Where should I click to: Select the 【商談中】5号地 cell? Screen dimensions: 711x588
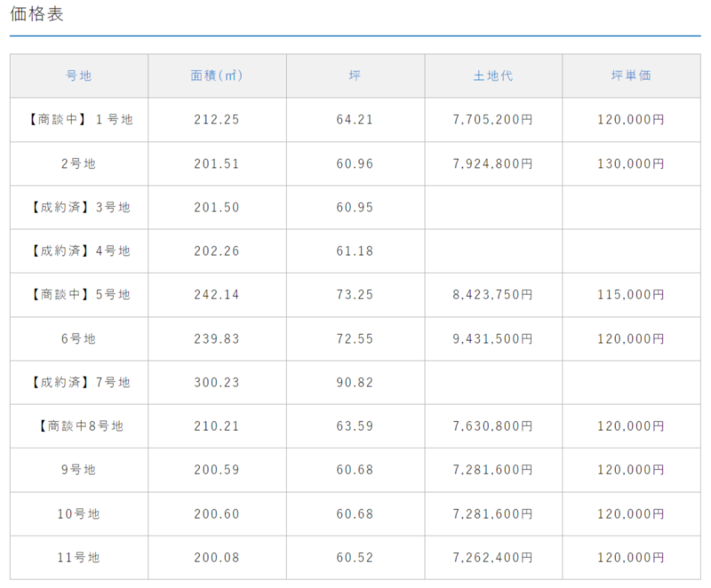pyautogui.click(x=79, y=295)
